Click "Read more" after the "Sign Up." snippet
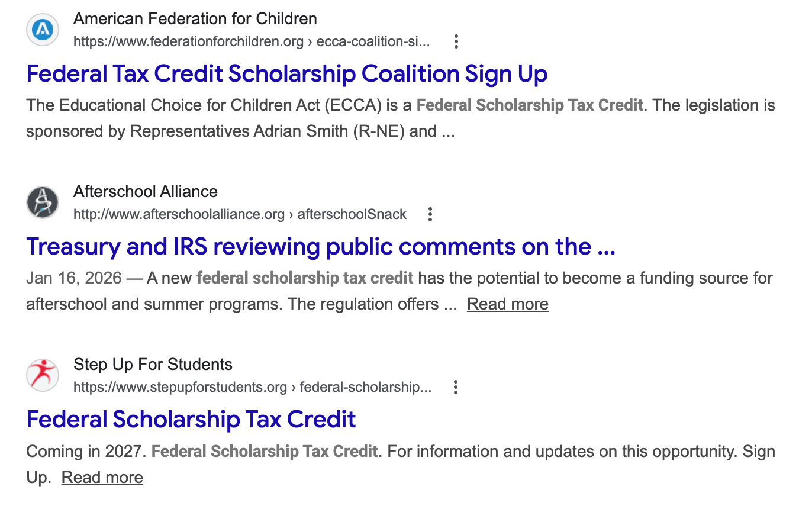The image size is (812, 509). (102, 478)
